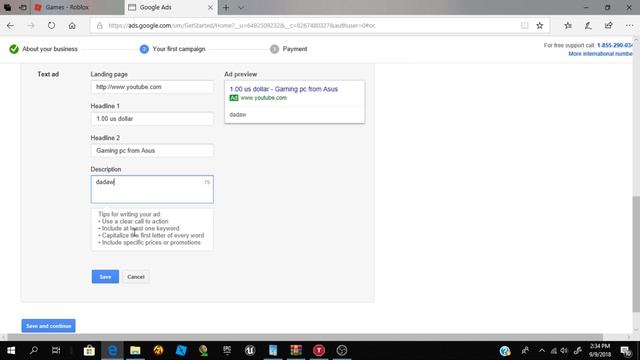Open the Edge favorites hub
Image resolution: width=640 pixels, height=360 pixels.
[x=568, y=26]
